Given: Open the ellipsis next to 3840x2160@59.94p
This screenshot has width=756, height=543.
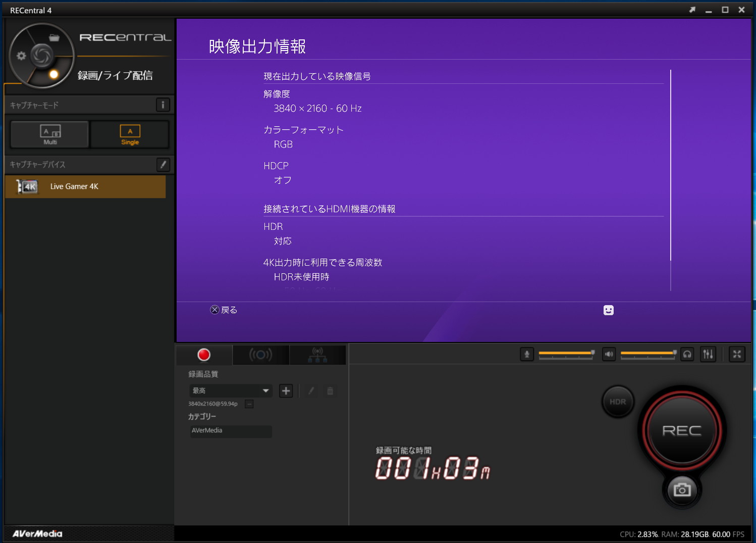Looking at the screenshot, I should coord(249,404).
